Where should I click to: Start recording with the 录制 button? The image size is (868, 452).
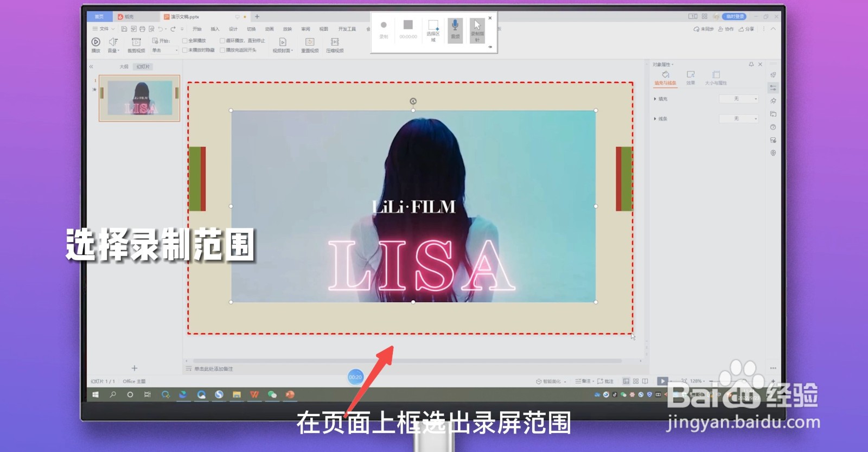384,29
